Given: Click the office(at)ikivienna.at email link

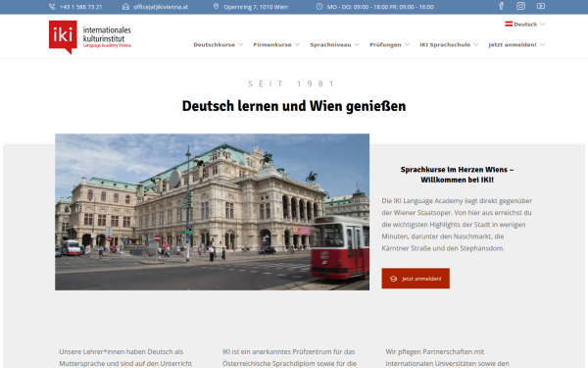Looking at the screenshot, I should tap(161, 7).
